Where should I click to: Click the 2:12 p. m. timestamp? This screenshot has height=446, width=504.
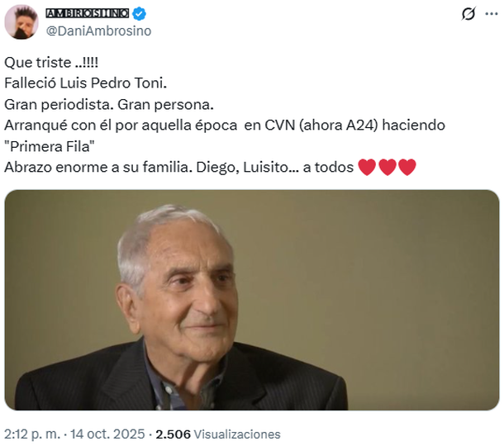tap(28, 434)
